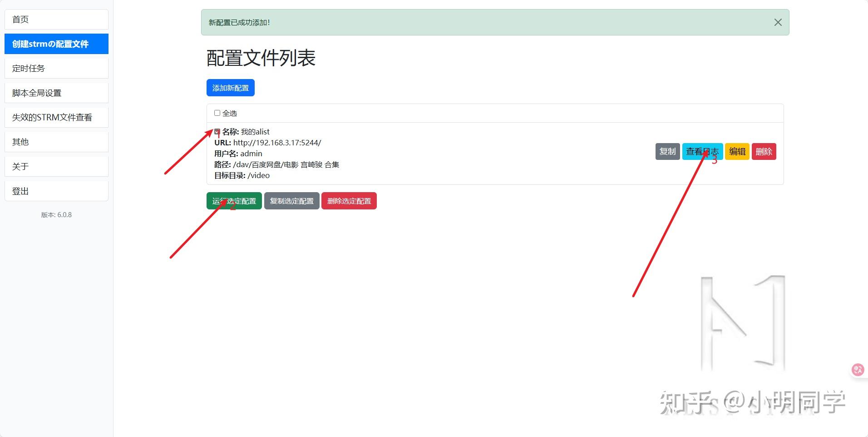Click 删除选定配置 to delete selected configs
Image resolution: width=868 pixels, height=437 pixels.
coord(349,201)
